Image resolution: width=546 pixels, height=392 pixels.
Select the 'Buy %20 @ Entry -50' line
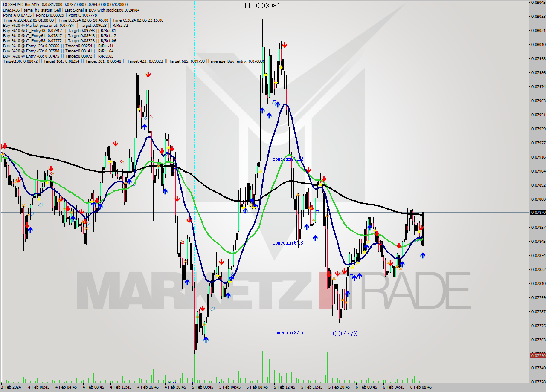[58, 51]
